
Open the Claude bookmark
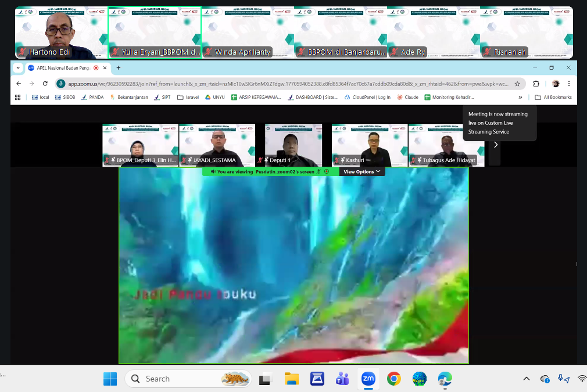click(407, 98)
